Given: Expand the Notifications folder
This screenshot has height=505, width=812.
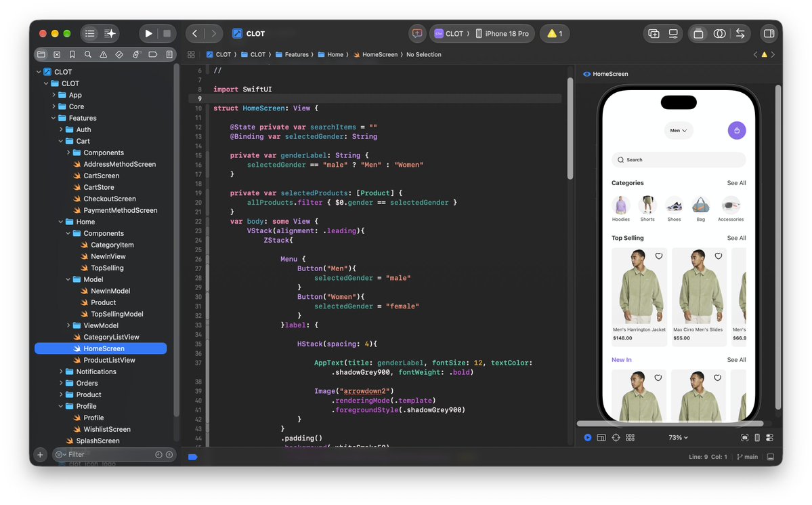Looking at the screenshot, I should click(60, 371).
